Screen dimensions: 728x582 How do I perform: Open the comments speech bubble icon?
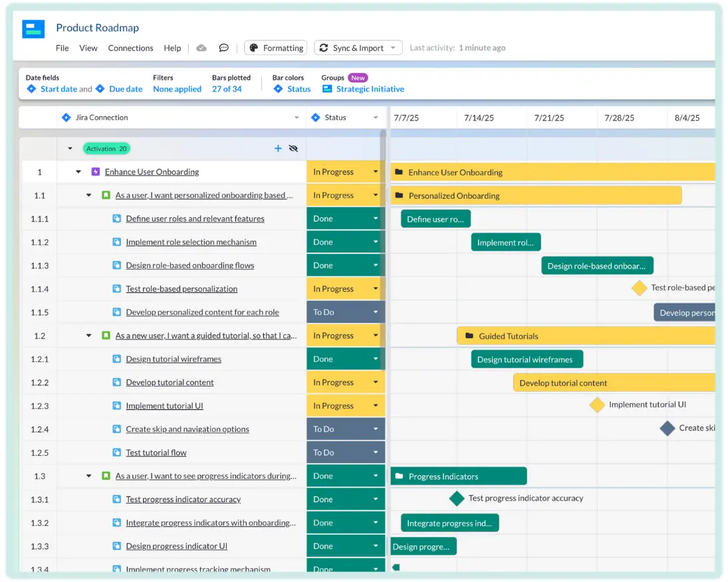224,48
